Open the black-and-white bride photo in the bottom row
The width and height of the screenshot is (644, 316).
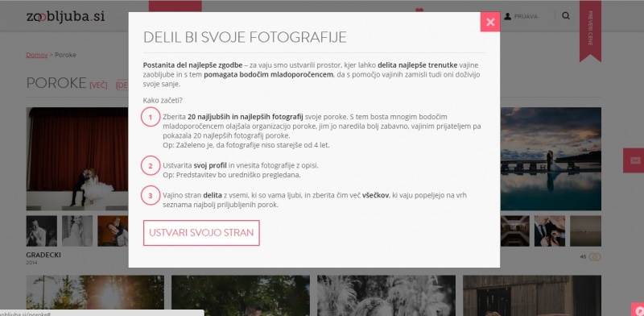pyautogui.click(x=386, y=295)
